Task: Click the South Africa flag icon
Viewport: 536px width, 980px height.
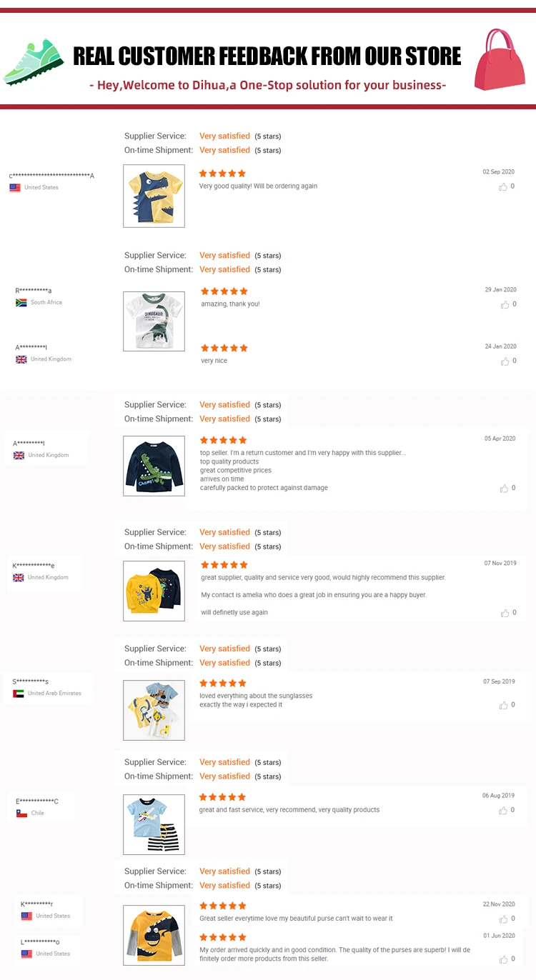Action: (21, 303)
